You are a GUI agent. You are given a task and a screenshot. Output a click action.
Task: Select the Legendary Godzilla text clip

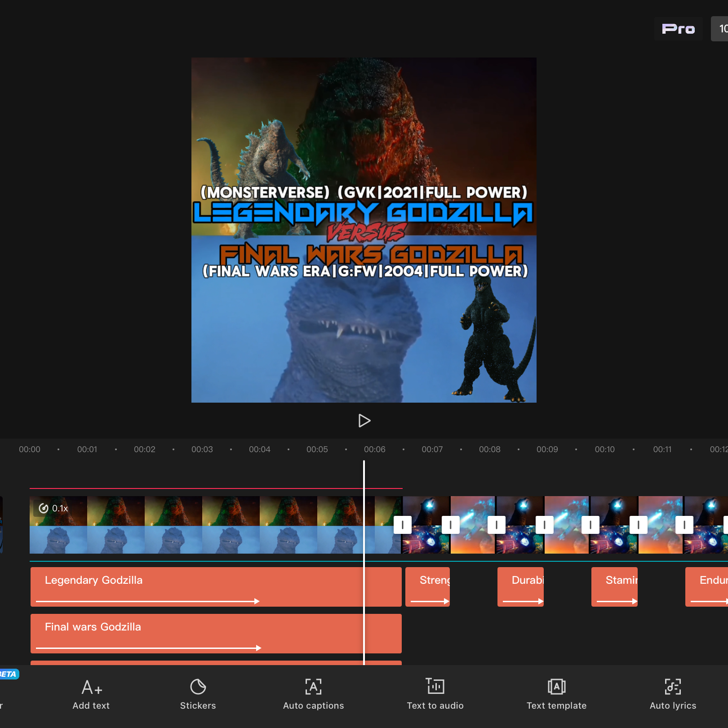(x=216, y=587)
